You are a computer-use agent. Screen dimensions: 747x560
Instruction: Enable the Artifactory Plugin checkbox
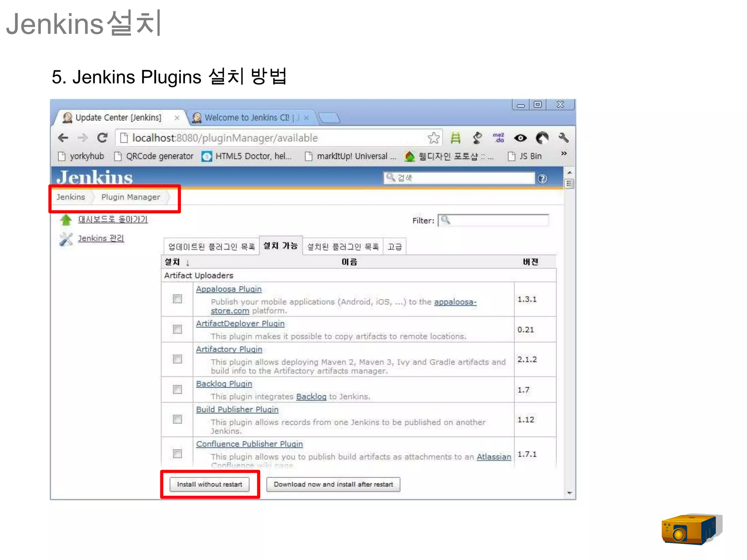[x=177, y=359]
